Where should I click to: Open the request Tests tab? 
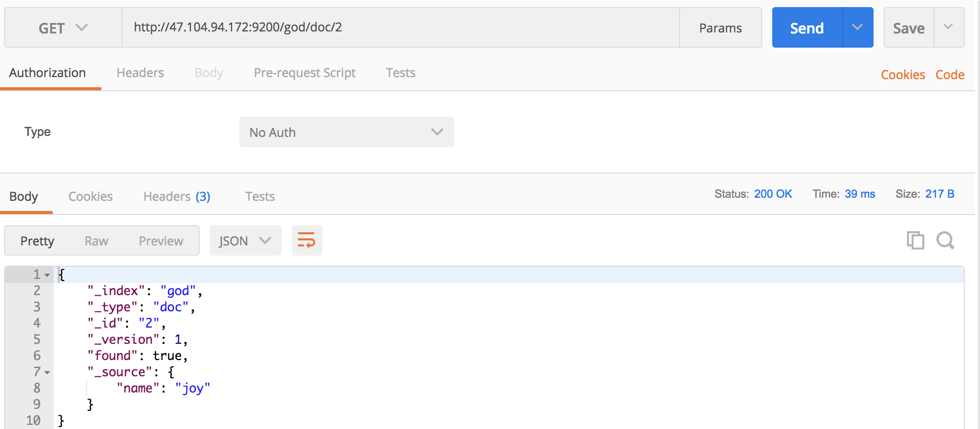(401, 73)
